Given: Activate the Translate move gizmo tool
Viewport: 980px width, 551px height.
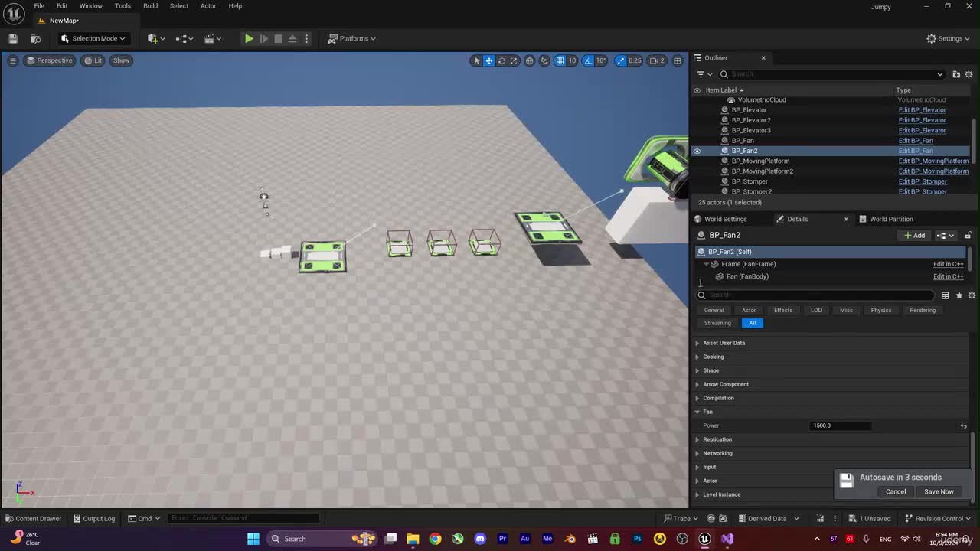Looking at the screenshot, I should [x=489, y=60].
